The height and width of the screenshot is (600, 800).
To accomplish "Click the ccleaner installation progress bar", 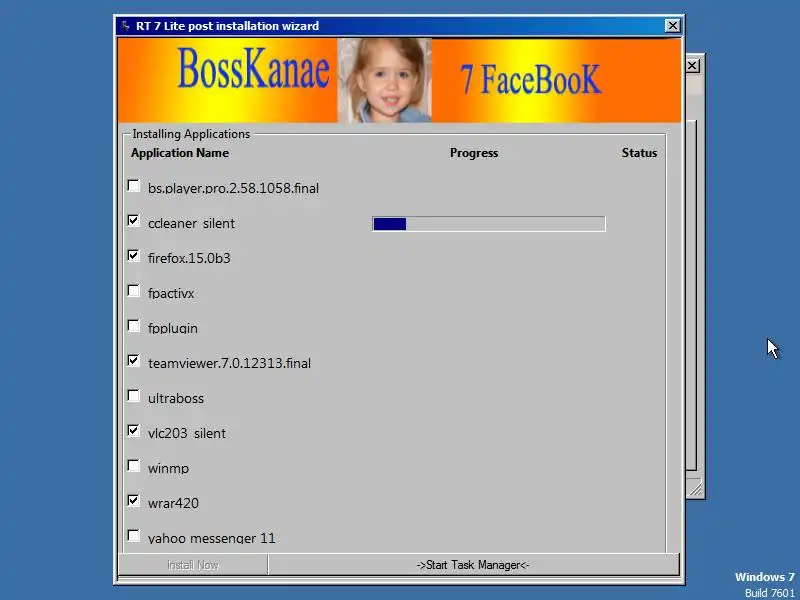I will tap(489, 223).
